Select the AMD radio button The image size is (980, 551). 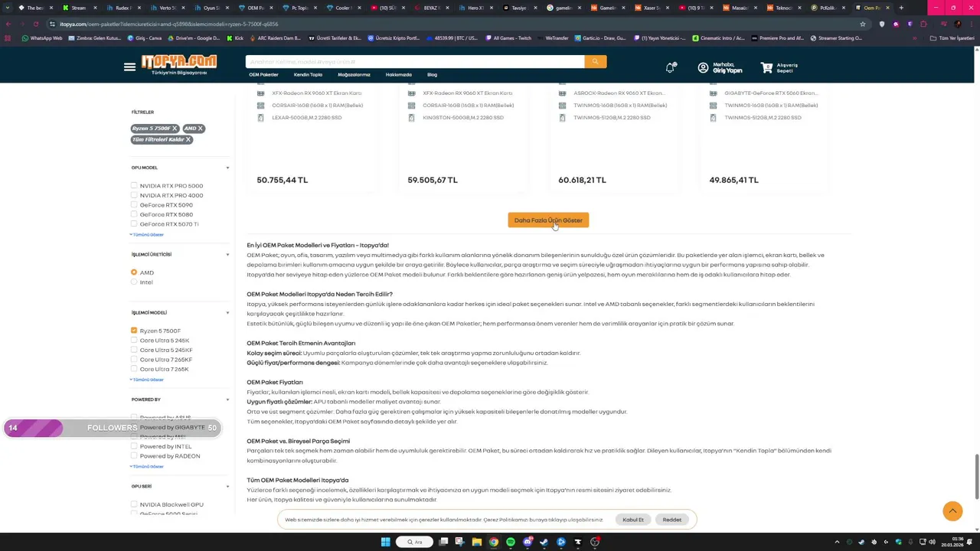point(134,272)
